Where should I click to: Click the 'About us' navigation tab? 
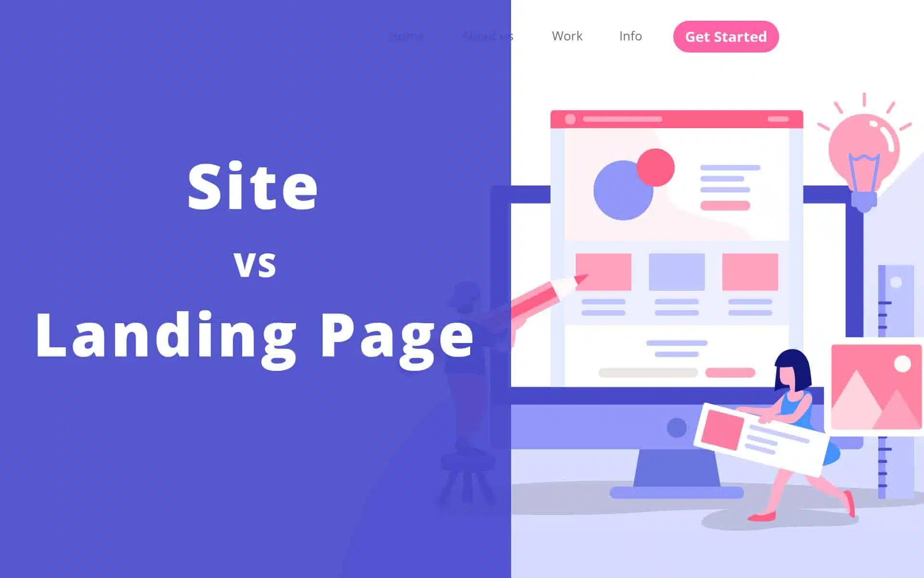(486, 36)
